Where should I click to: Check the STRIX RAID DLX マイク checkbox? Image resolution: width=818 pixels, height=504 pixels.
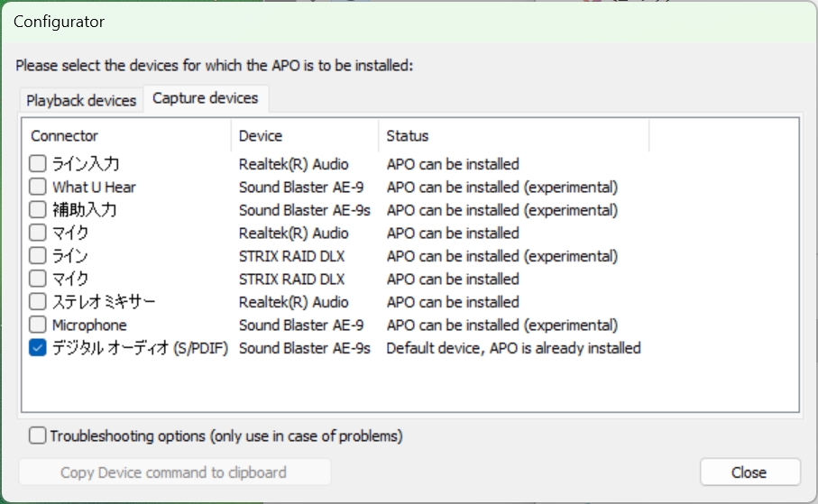click(37, 279)
